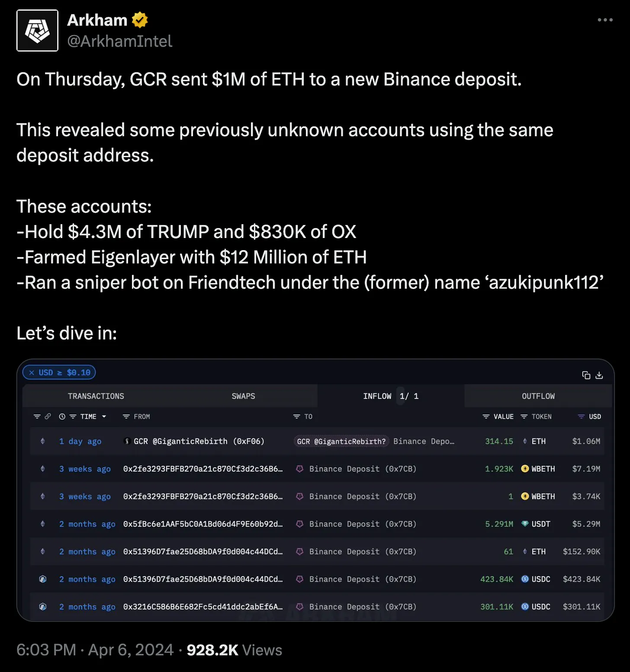Click the GCR @GiganticRebirth (0xF06) sender address
The width and height of the screenshot is (630, 672).
199,441
